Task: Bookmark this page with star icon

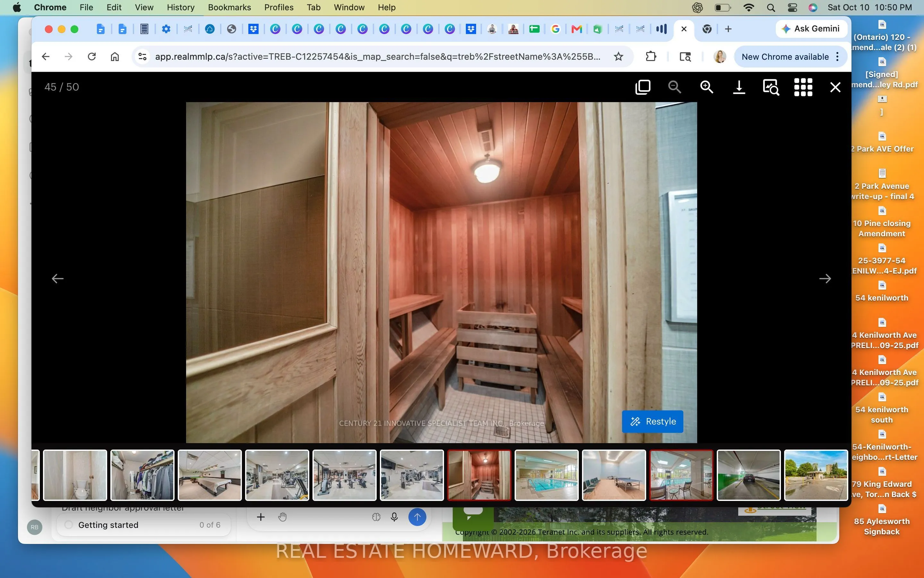Action: tap(618, 57)
